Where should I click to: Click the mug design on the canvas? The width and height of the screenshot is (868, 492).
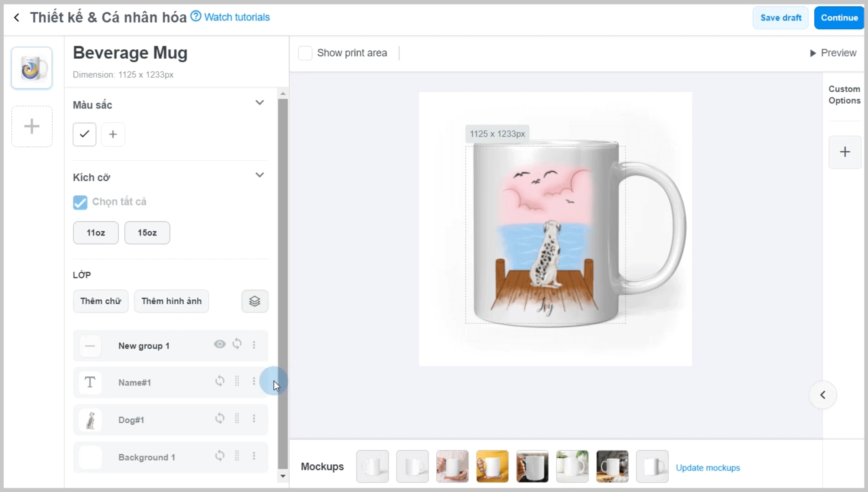pyautogui.click(x=546, y=235)
